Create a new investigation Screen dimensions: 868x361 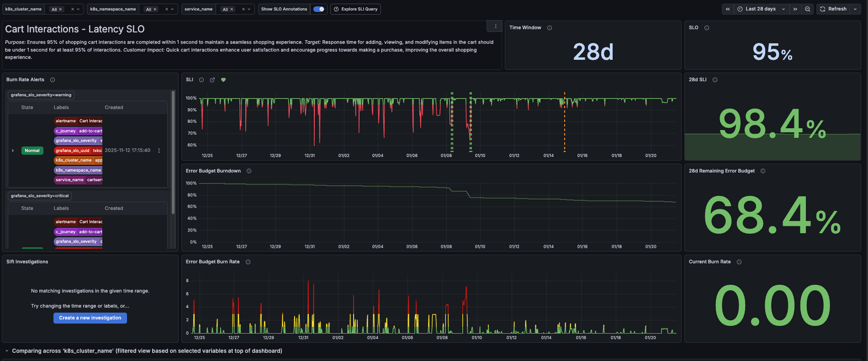(x=90, y=318)
